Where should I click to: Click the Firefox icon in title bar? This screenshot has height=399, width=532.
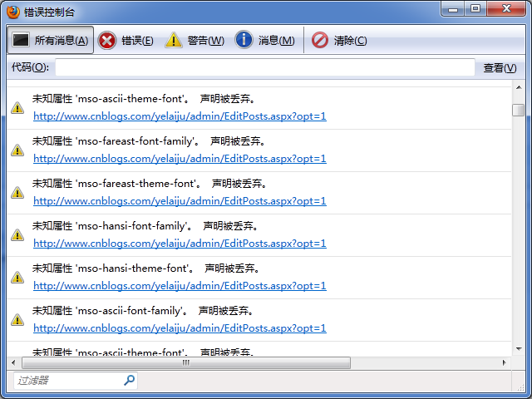[x=13, y=12]
